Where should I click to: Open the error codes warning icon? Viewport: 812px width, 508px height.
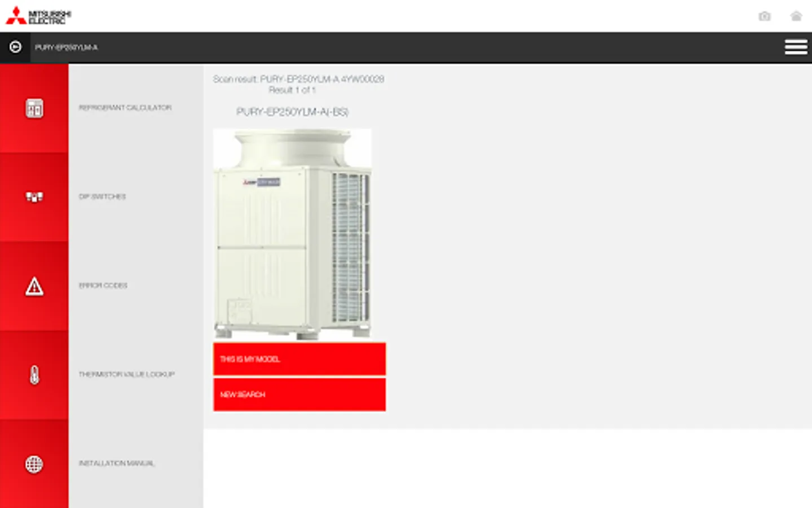34,286
